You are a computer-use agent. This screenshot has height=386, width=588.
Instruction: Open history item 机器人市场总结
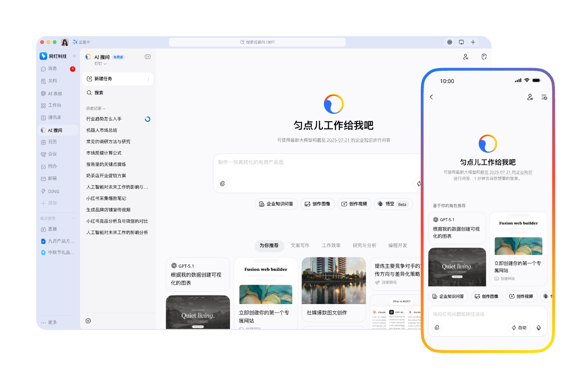tap(102, 130)
